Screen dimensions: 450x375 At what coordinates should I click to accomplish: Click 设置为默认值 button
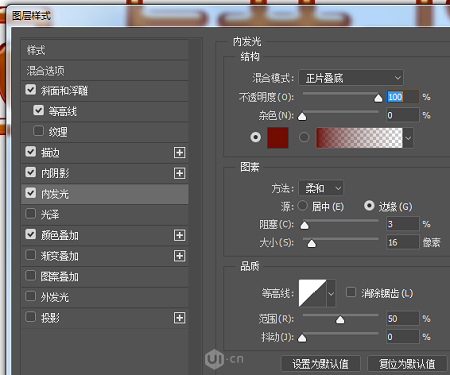pyautogui.click(x=321, y=364)
